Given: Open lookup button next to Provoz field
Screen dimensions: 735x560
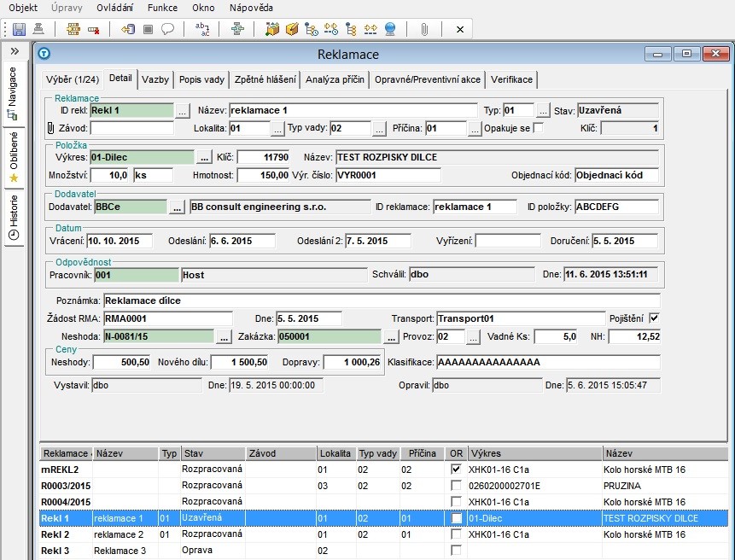Looking at the screenshot, I should coord(474,337).
